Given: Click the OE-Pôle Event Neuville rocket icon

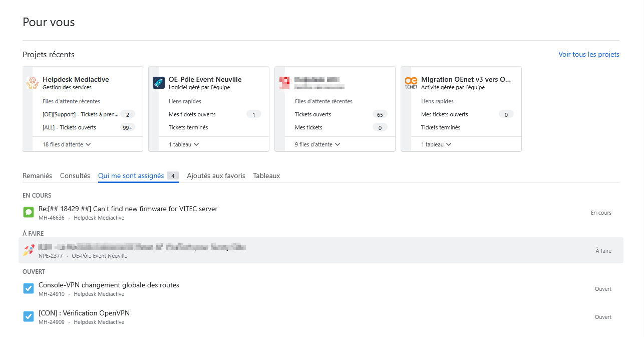Looking at the screenshot, I should 159,83.
